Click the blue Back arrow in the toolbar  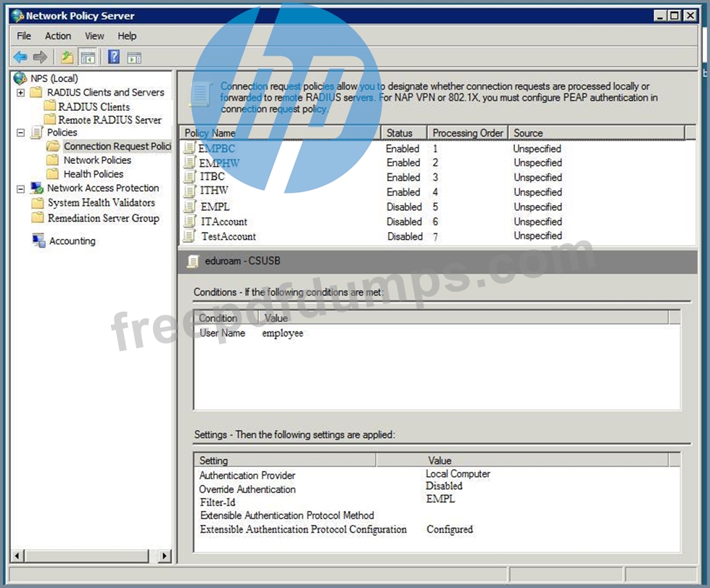20,57
